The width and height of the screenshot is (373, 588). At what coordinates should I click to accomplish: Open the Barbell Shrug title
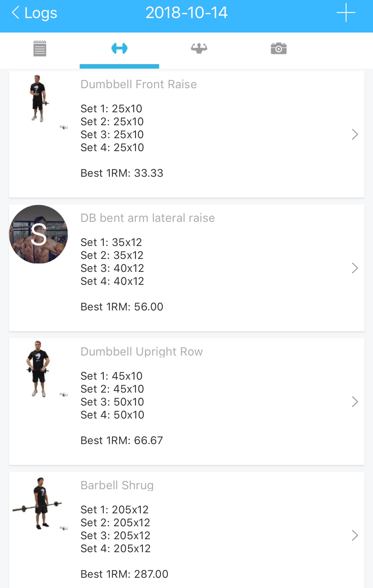117,485
